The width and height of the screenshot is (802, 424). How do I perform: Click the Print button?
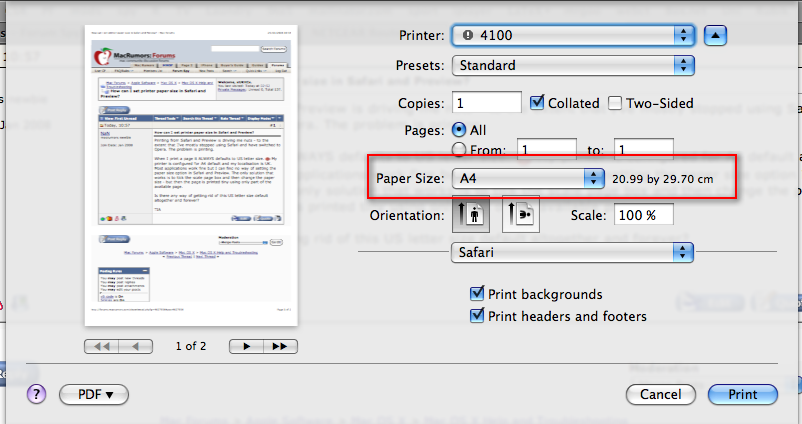tap(743, 394)
